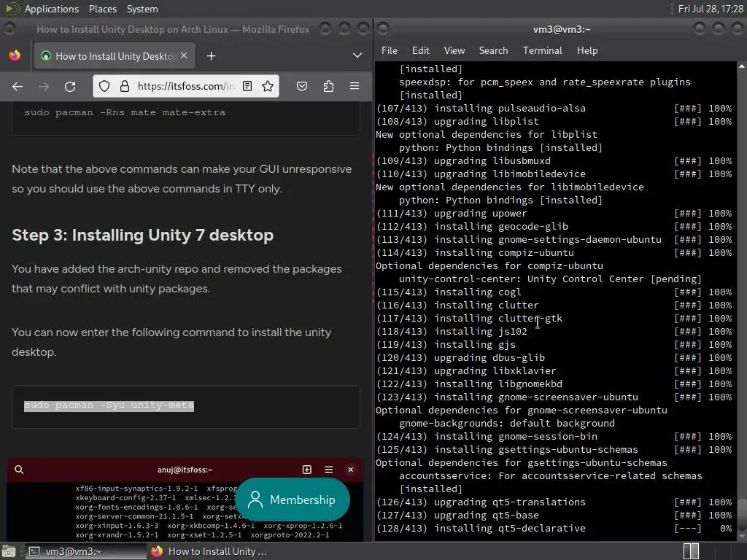Toggle reader view icon in address bar
Screen dimensions: 747x560
[x=247, y=86]
